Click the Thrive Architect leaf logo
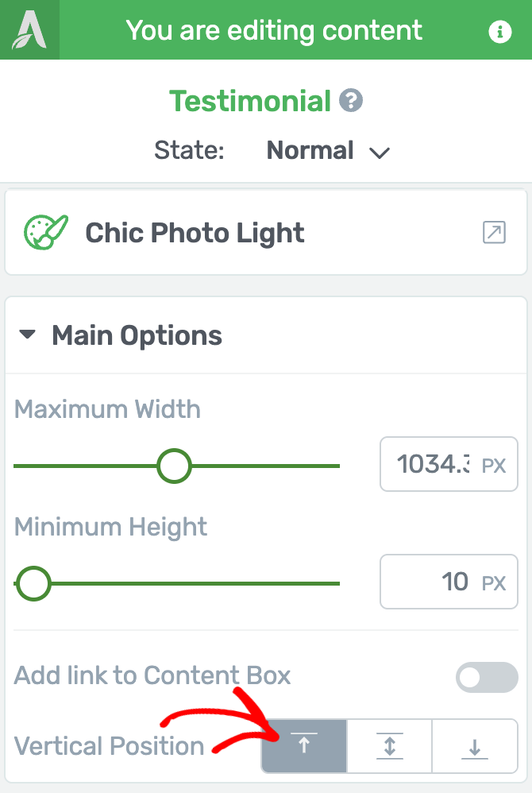This screenshot has width=532, height=793. (x=29, y=30)
